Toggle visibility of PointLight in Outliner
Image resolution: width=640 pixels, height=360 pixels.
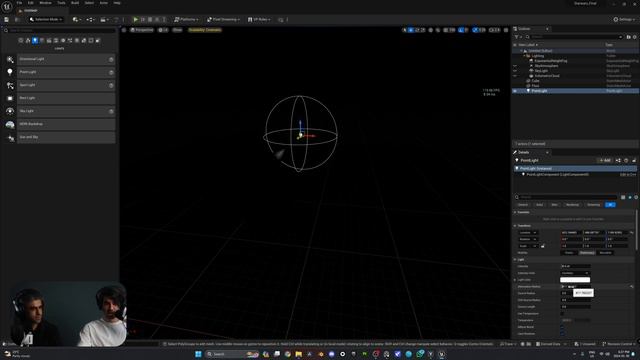coord(515,91)
